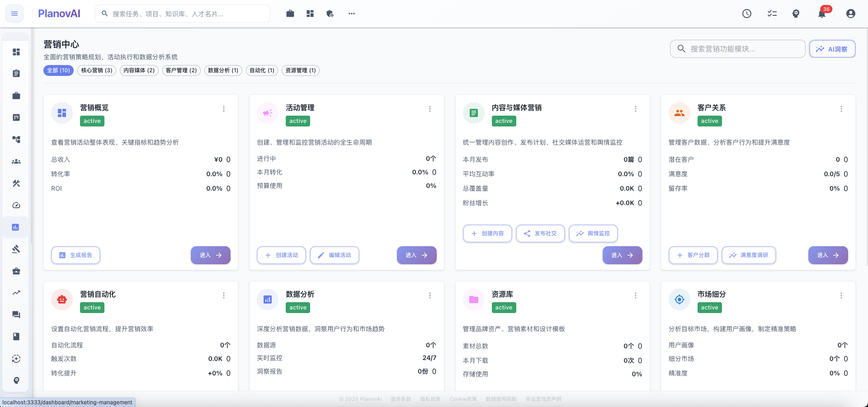
Task: Open the notifications bell with 36 alerts
Action: (822, 14)
